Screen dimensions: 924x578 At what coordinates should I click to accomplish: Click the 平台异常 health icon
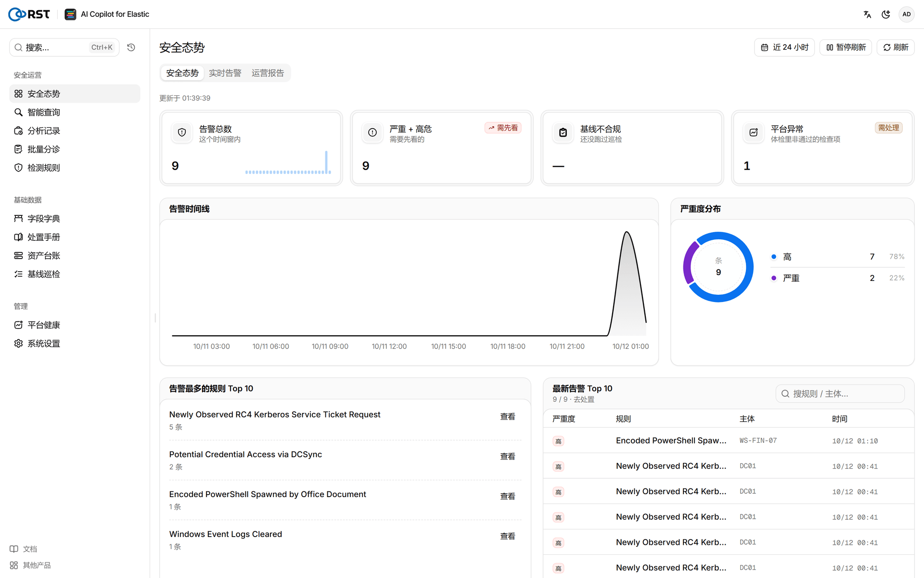tap(754, 132)
